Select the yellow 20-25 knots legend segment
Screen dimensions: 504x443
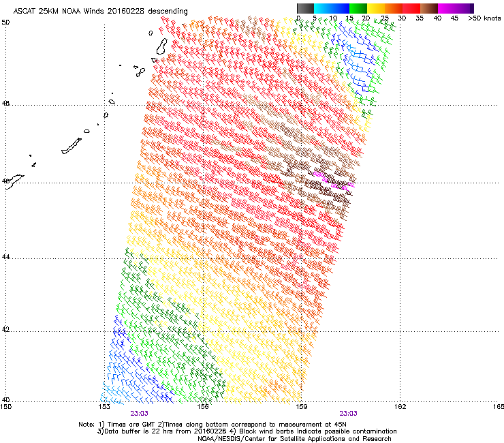376,8
